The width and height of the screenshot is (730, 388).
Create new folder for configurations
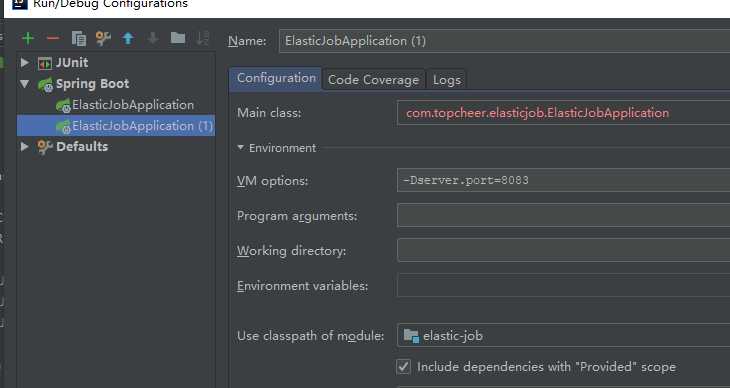click(178, 38)
